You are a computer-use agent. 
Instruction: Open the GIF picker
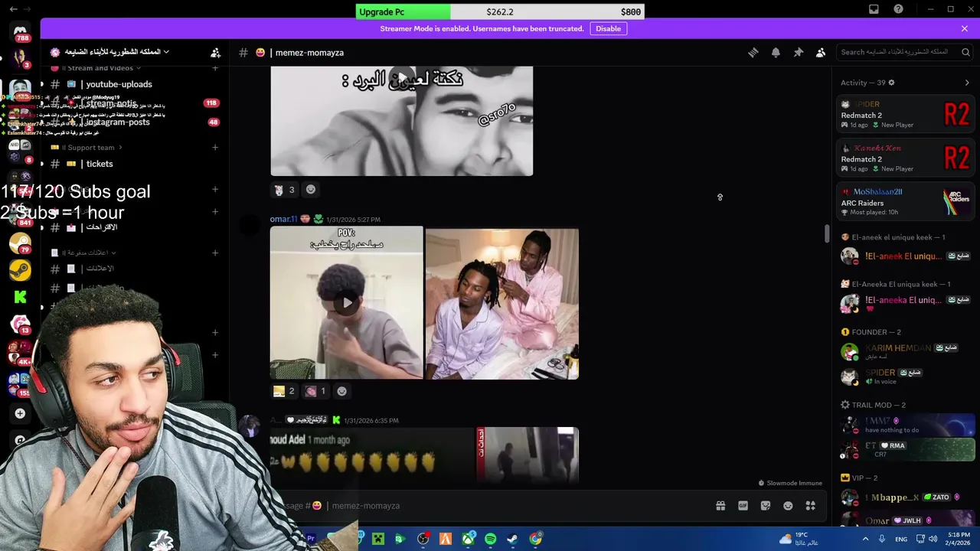coord(743,506)
